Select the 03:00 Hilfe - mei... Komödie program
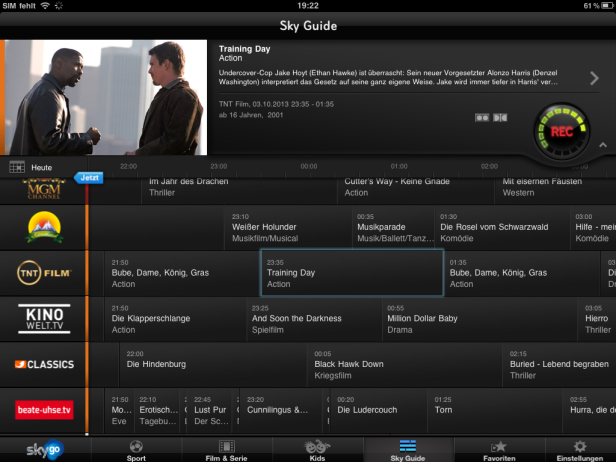This screenshot has width=616, height=462. coord(593,227)
